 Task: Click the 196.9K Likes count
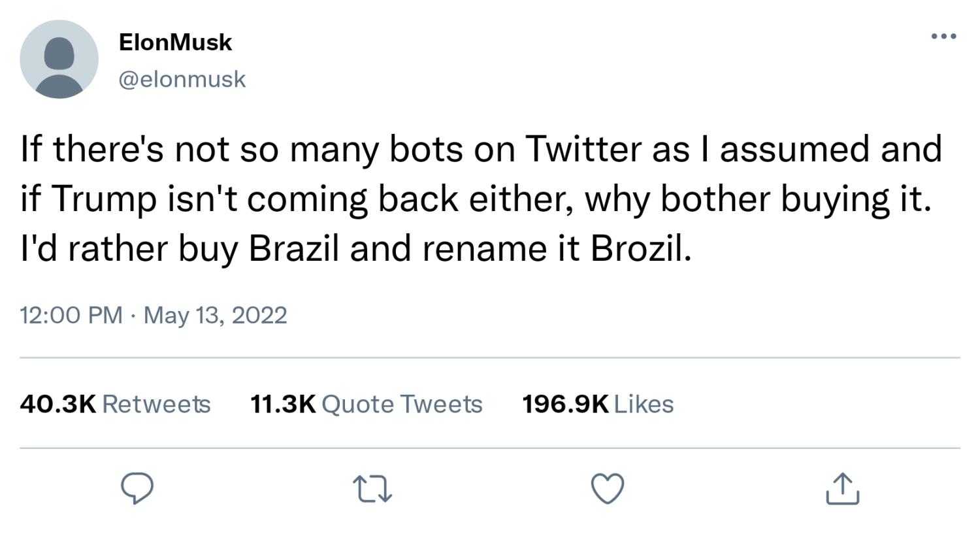[596, 404]
